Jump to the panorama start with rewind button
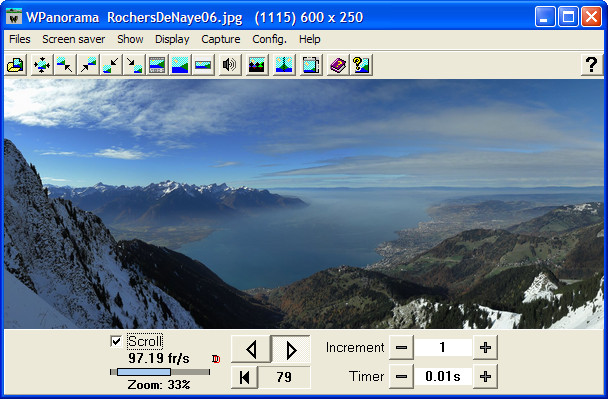 245,377
